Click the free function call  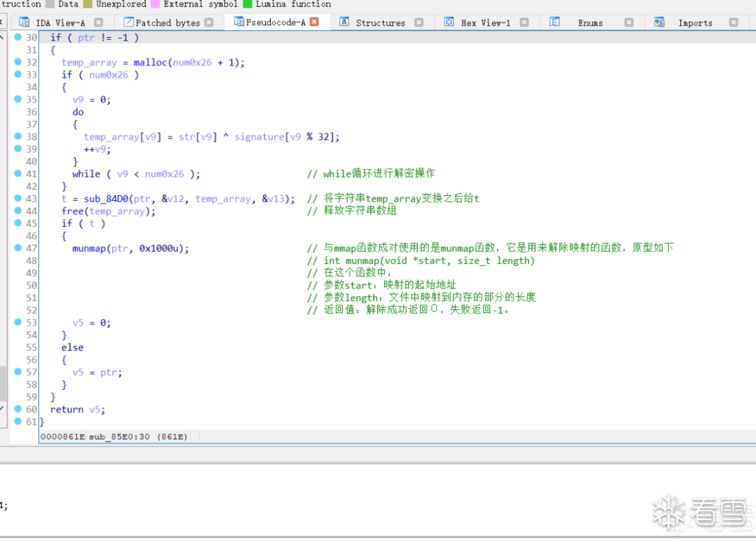[x=72, y=211]
